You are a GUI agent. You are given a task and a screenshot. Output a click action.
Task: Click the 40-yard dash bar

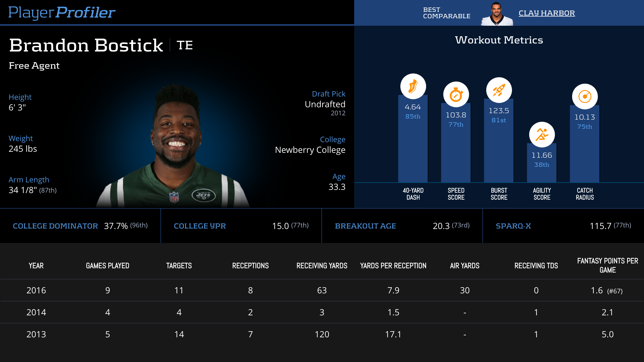pyautogui.click(x=413, y=150)
